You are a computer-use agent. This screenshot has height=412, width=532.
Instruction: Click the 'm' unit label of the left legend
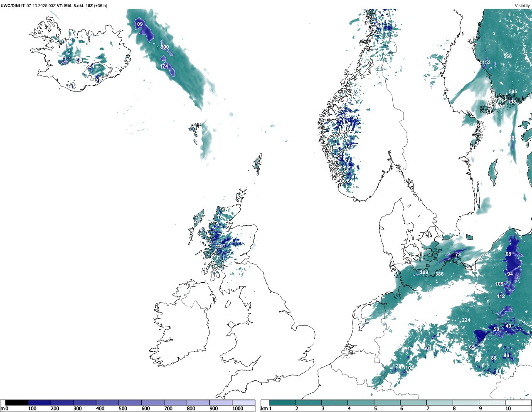(x=2, y=409)
